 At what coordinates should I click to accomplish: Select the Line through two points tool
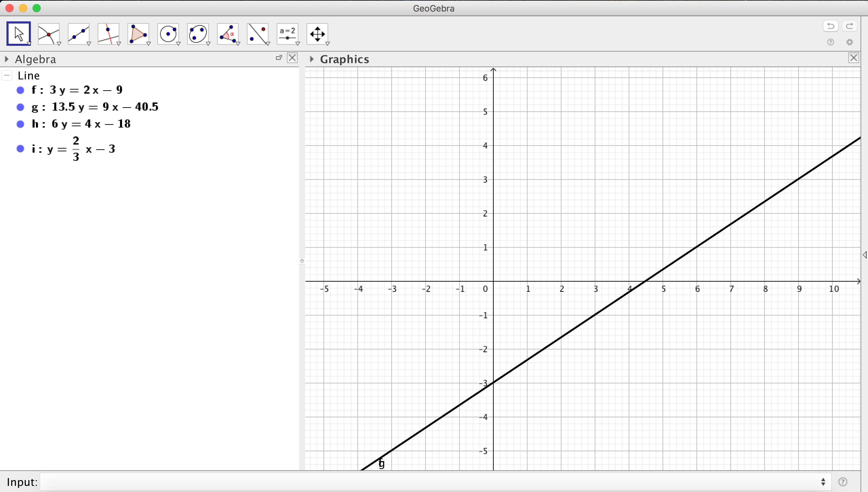pos(79,34)
